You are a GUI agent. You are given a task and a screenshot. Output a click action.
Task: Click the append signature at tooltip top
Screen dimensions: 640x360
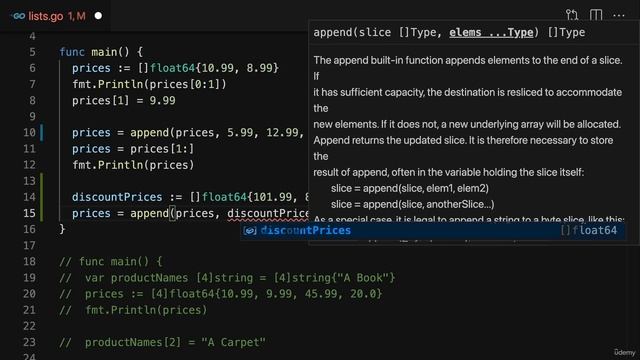tap(449, 32)
